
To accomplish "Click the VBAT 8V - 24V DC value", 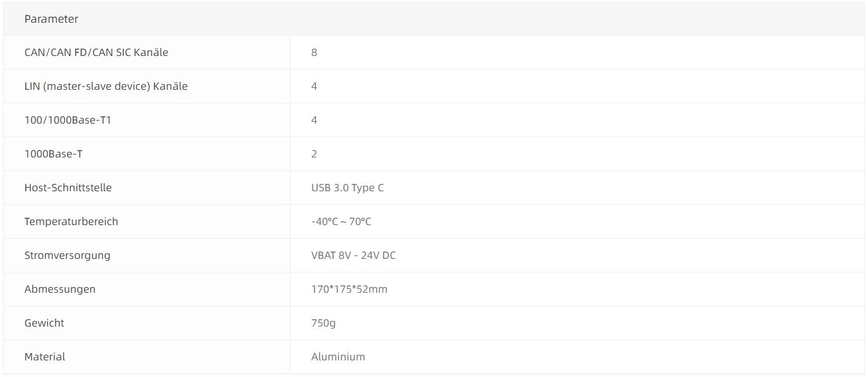I will point(353,255).
